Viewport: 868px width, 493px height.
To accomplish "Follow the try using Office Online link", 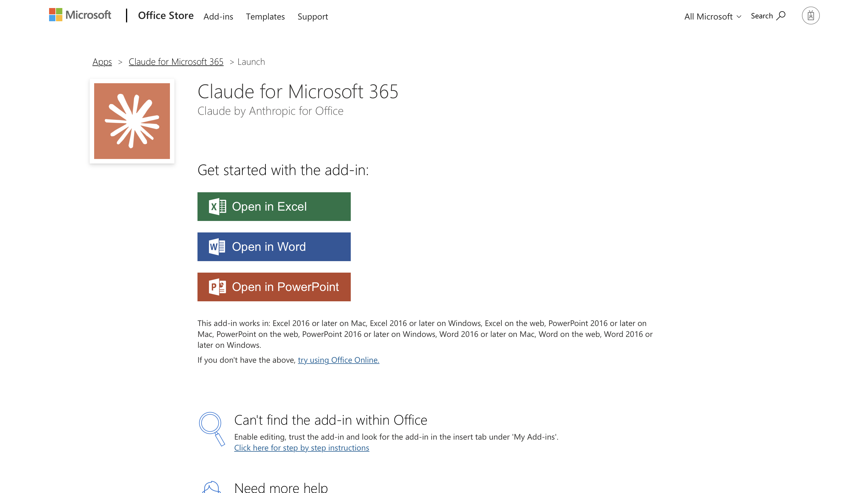I will point(338,360).
